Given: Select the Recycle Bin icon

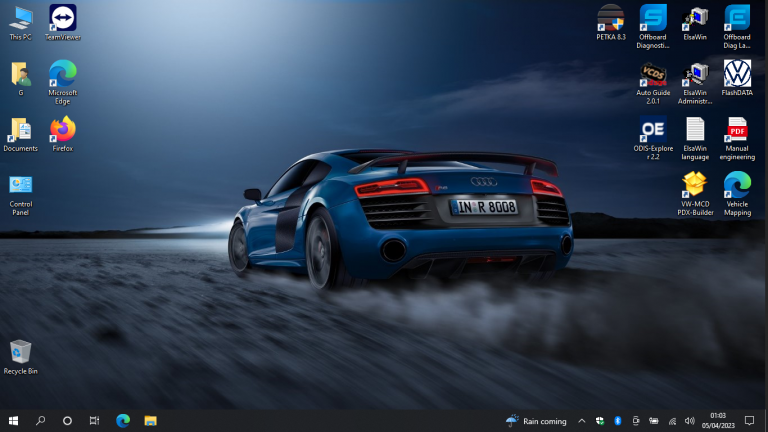Looking at the screenshot, I should coord(20,352).
